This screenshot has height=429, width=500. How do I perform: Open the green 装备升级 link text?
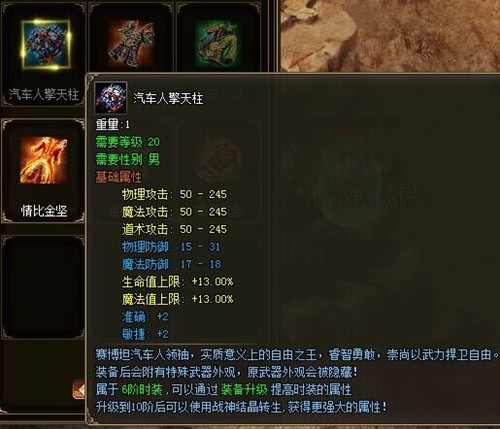244,389
